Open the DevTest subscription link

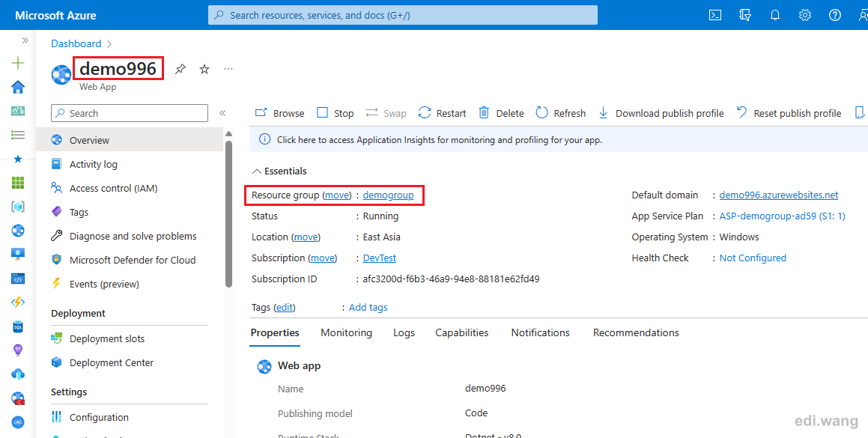point(379,258)
